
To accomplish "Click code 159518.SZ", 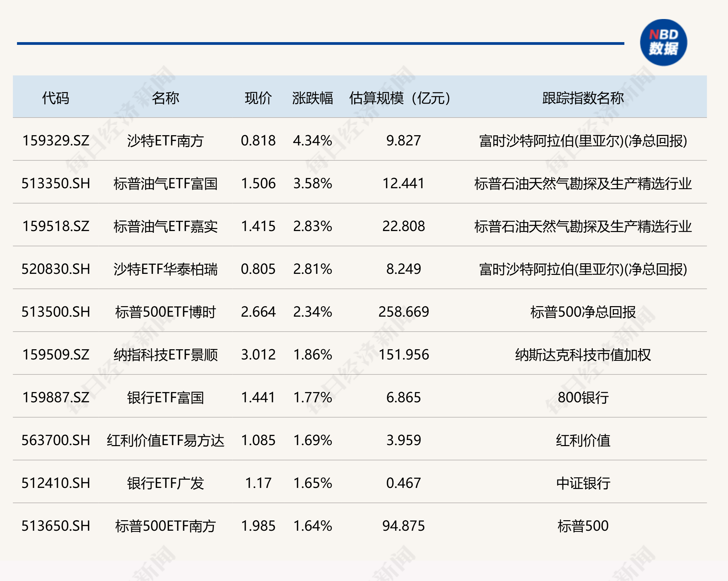I will point(56,226).
